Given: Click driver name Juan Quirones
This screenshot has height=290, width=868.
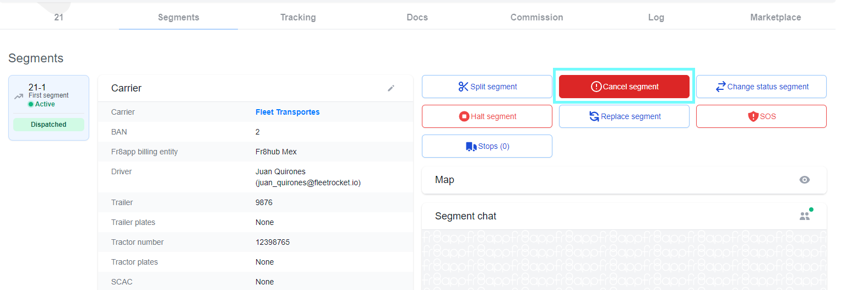Looking at the screenshot, I should tap(280, 171).
